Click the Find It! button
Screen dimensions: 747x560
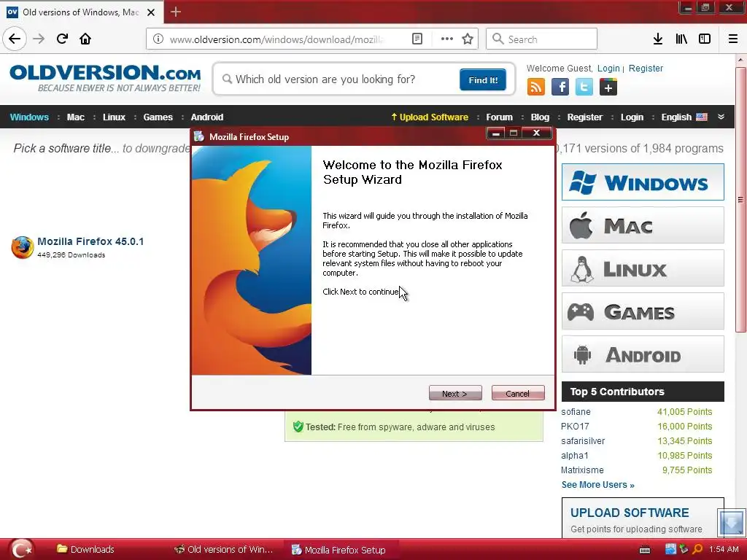coord(483,80)
